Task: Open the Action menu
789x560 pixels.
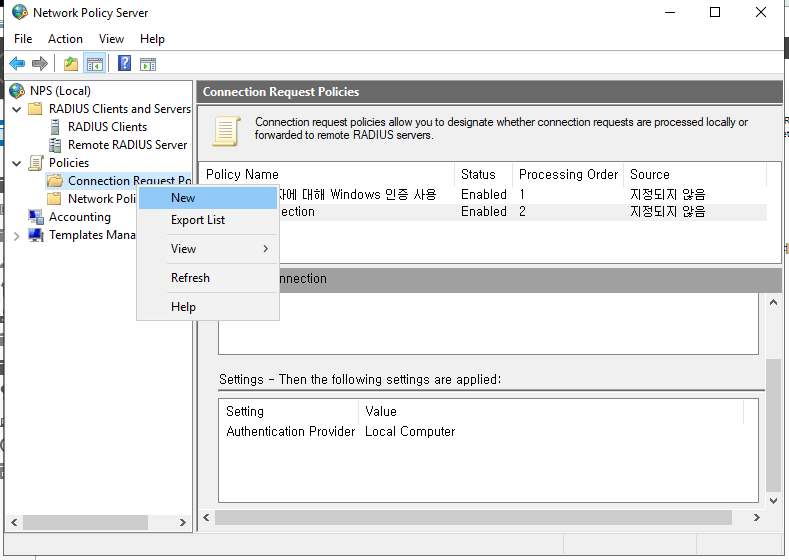Action: click(65, 39)
